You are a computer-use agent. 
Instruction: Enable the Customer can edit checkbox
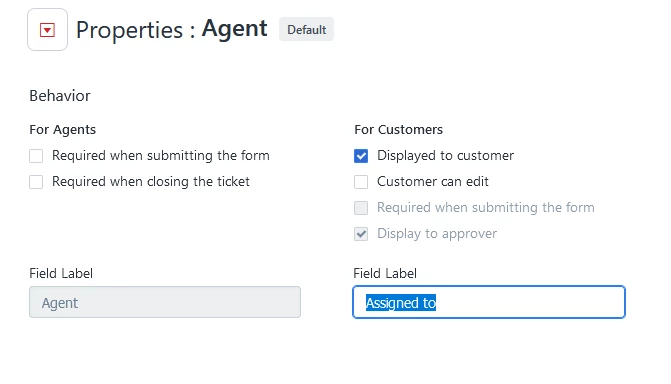[x=361, y=182]
